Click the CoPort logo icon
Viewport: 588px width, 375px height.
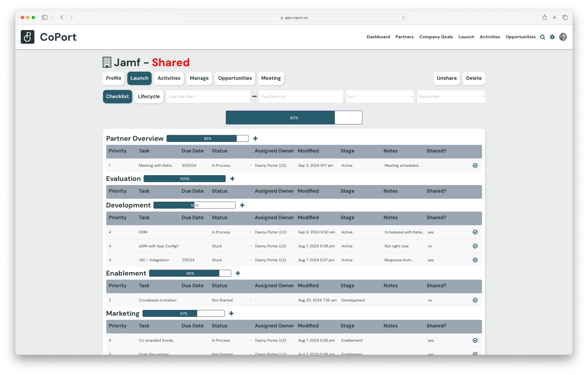[x=27, y=37]
